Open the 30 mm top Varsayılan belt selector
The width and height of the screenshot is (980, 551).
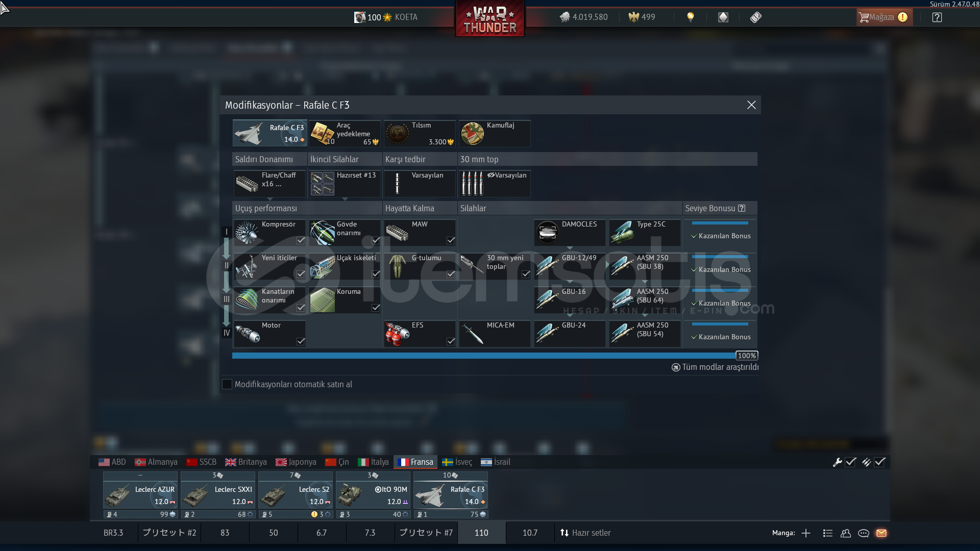[x=495, y=184]
